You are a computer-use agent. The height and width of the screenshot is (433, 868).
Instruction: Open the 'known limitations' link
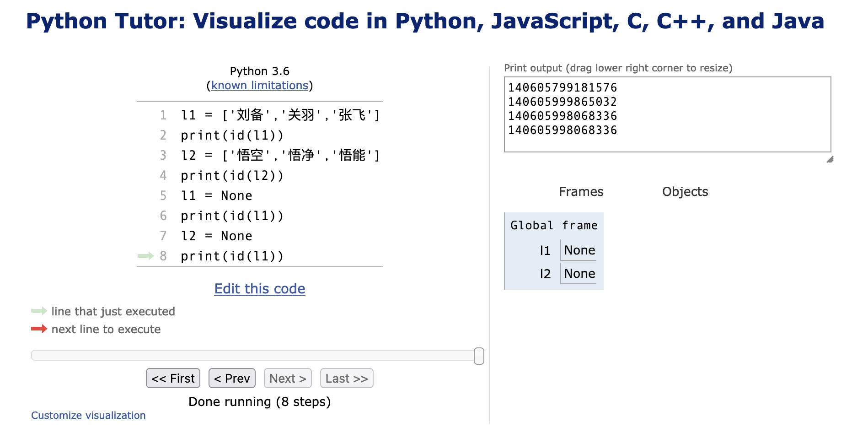260,86
